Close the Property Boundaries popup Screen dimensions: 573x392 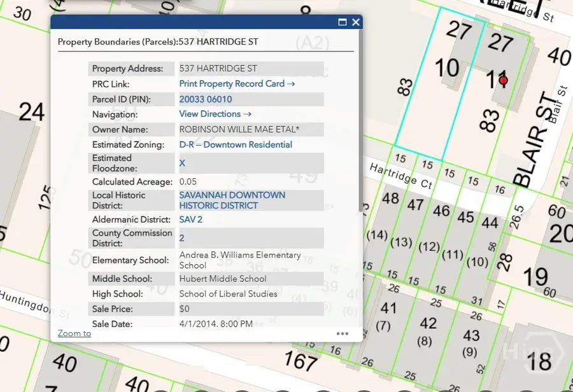click(356, 22)
